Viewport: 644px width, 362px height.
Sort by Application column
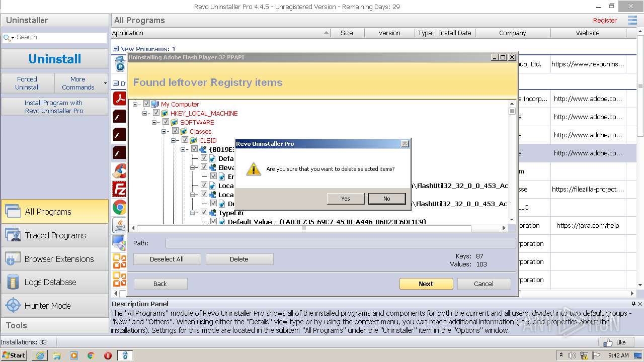[x=220, y=33]
